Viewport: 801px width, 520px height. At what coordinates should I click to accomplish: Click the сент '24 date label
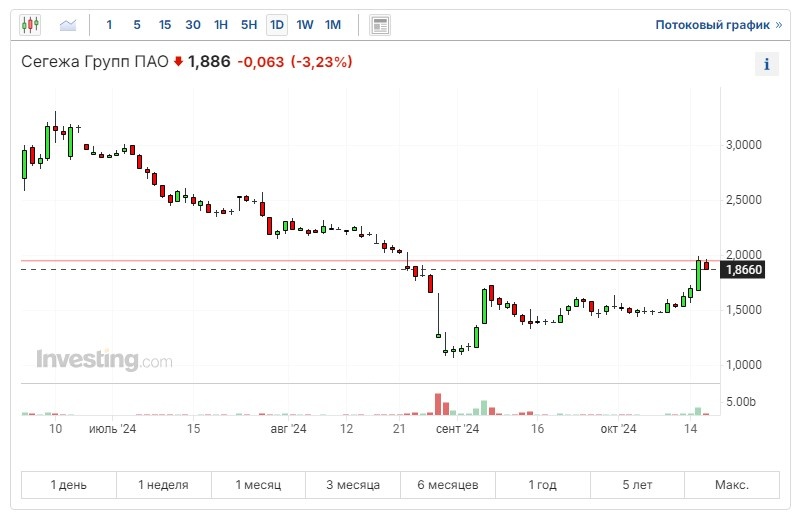point(457,429)
